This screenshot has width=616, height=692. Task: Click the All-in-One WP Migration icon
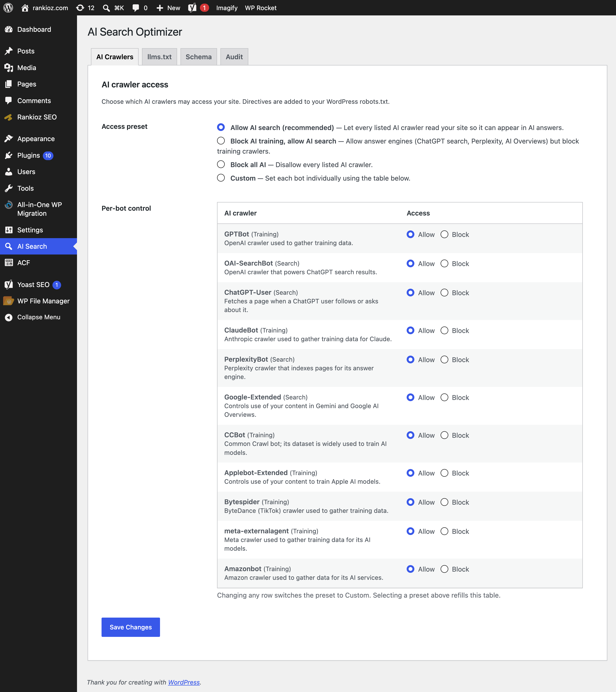pyautogui.click(x=9, y=205)
